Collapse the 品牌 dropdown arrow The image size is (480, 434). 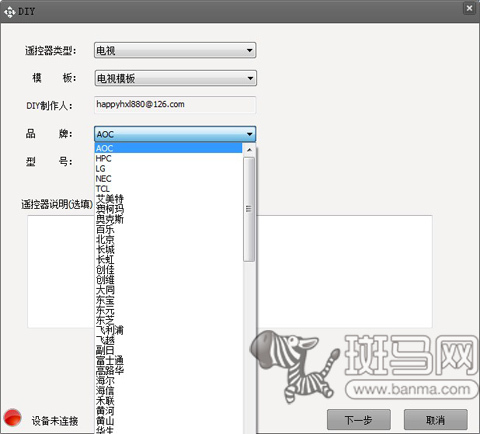pos(249,134)
